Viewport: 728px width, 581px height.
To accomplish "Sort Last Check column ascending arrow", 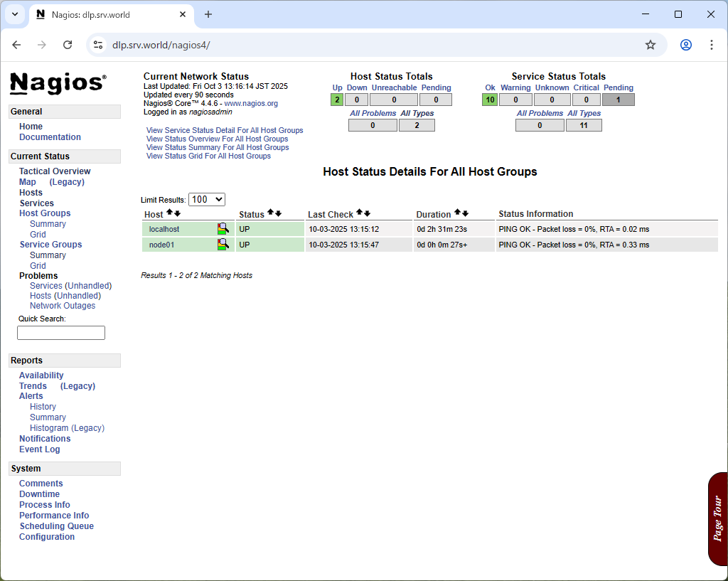I will 360,213.
